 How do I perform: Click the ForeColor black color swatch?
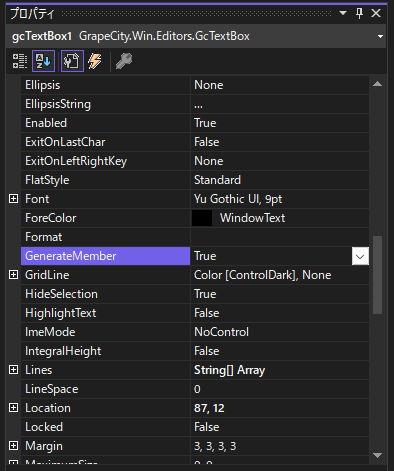tap(202, 218)
